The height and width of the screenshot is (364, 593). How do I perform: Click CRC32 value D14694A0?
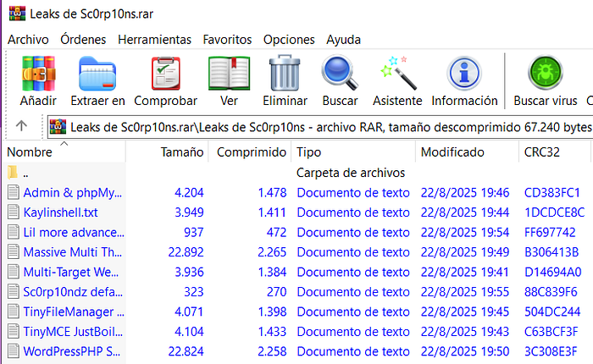pyautogui.click(x=552, y=272)
